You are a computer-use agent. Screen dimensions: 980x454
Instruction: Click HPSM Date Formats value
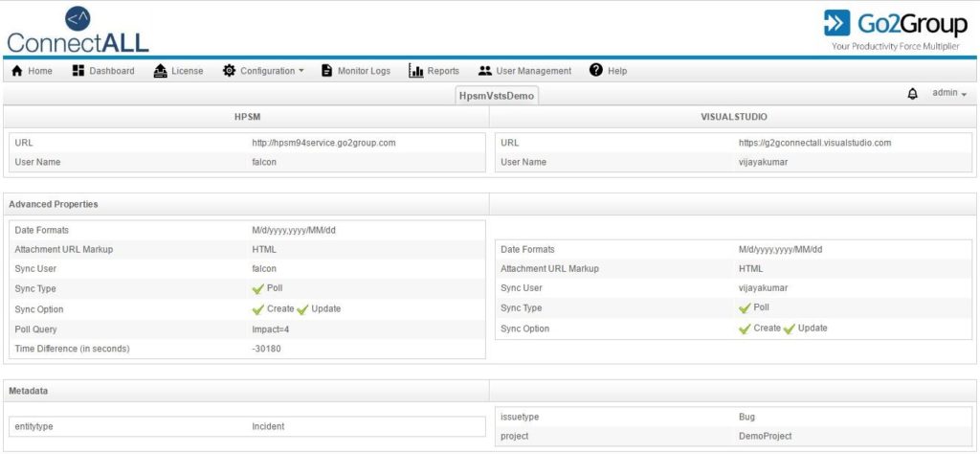pyautogui.click(x=294, y=230)
